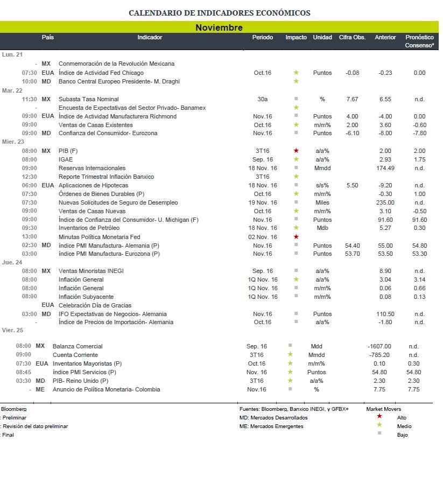Screen dimensions: 443x504
Task: Click the Mier. 23 date label
Action: (13, 142)
